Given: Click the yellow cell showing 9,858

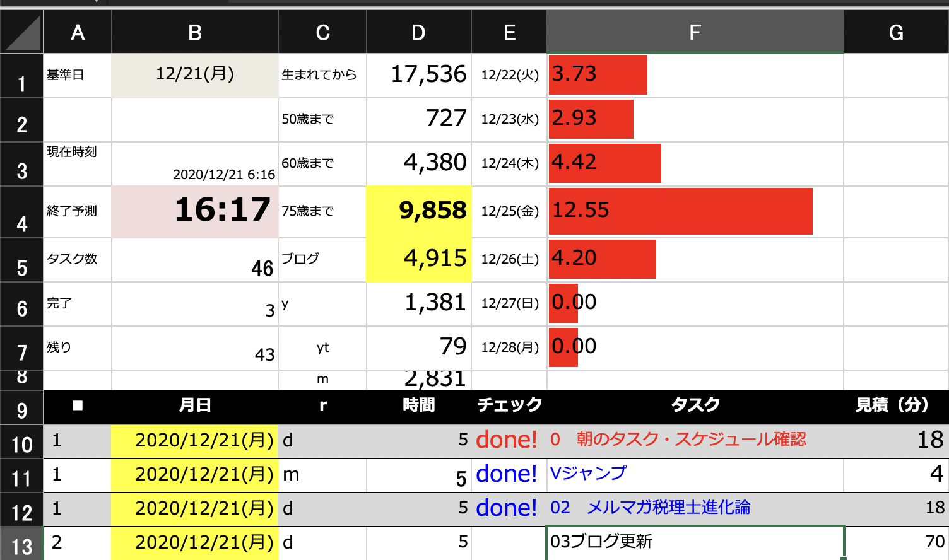Looking at the screenshot, I should pos(419,212).
